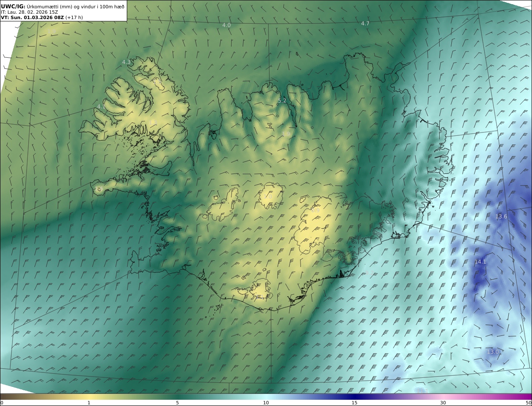Click the '4.1' value west of the Westfjords

point(101,106)
